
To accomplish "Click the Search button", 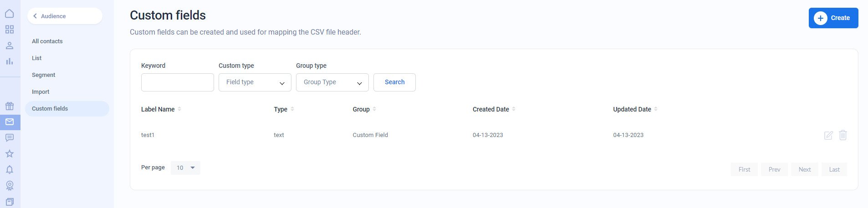I will pyautogui.click(x=394, y=82).
